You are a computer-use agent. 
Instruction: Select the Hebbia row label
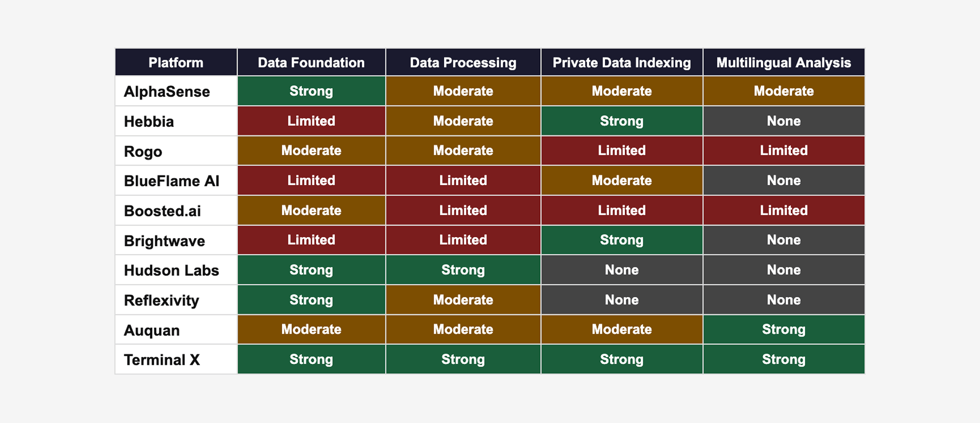click(149, 121)
